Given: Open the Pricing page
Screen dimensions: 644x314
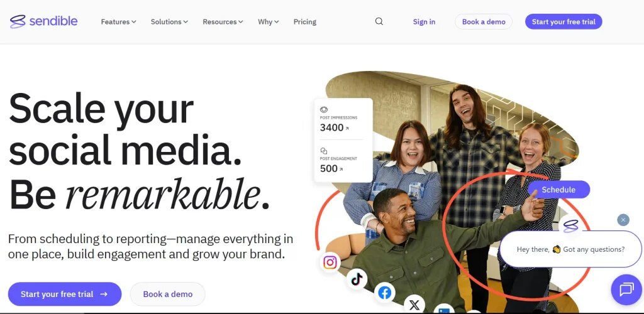Looking at the screenshot, I should pyautogui.click(x=305, y=22).
